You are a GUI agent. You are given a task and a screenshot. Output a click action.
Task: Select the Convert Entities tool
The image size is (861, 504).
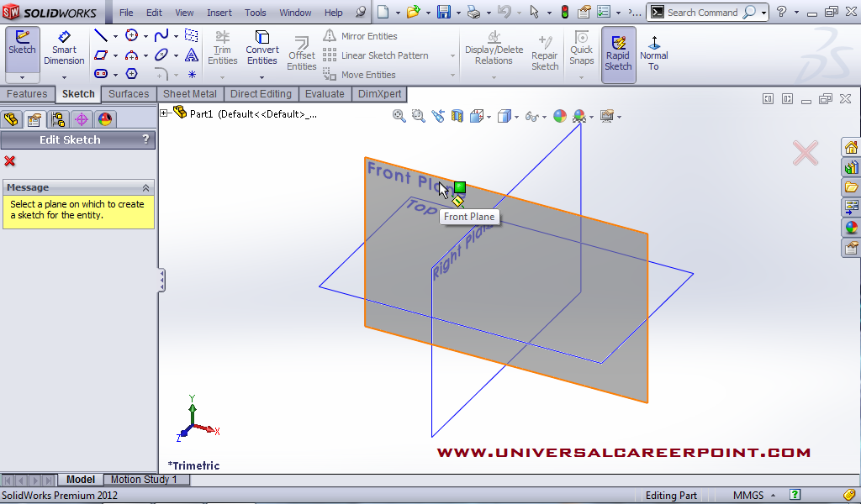tap(261, 46)
